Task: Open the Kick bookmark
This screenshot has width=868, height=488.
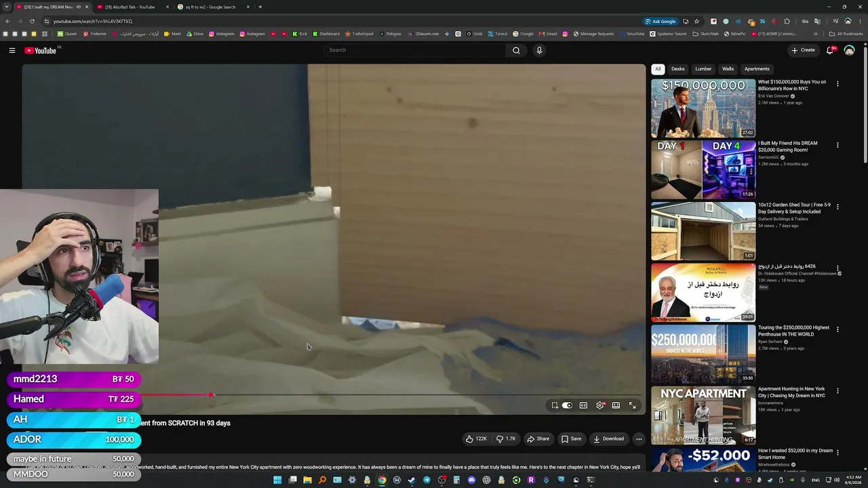Action: pos(300,34)
